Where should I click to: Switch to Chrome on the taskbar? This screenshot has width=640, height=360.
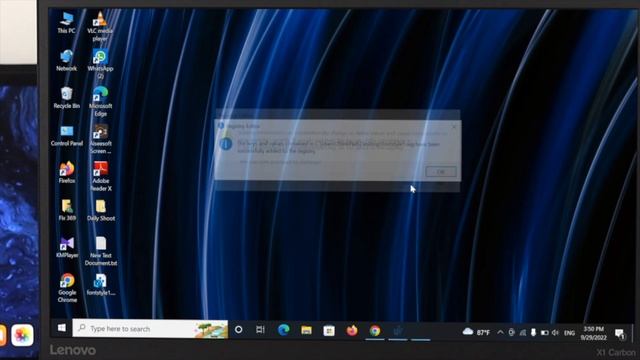click(x=375, y=331)
